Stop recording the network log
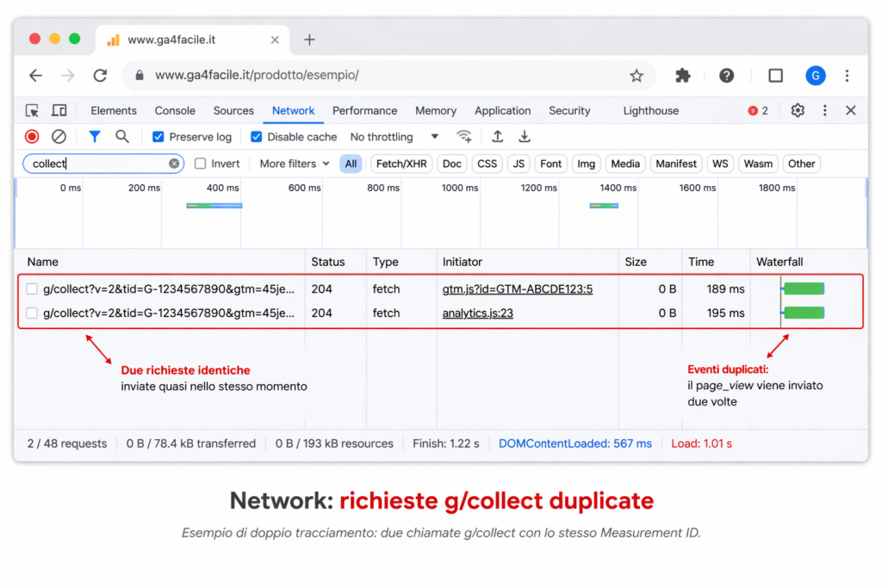The height and width of the screenshot is (588, 882). point(32,137)
